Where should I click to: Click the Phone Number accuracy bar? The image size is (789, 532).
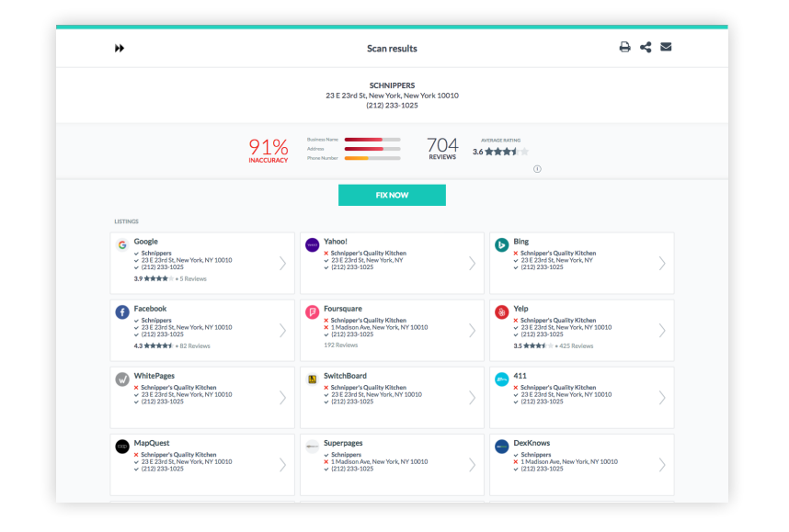tap(372, 158)
